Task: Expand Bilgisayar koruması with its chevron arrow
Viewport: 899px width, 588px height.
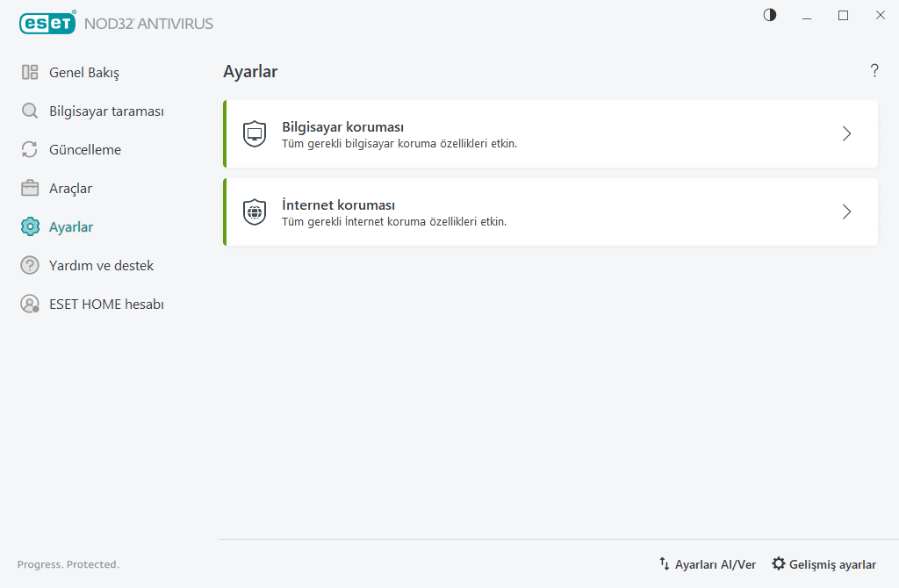Action: click(846, 134)
